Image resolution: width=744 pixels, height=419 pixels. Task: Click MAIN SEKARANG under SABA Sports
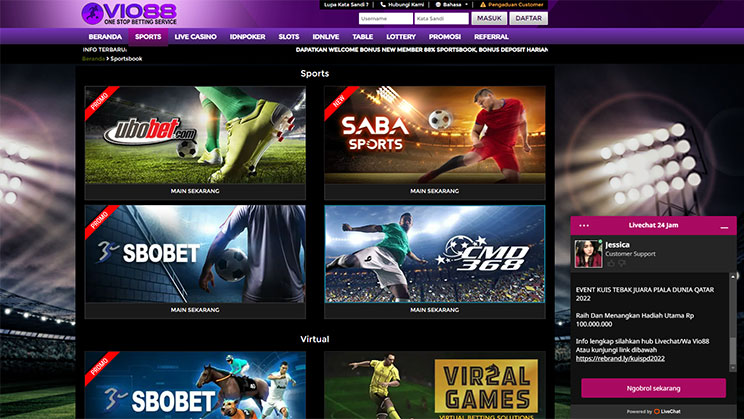pyautogui.click(x=435, y=191)
